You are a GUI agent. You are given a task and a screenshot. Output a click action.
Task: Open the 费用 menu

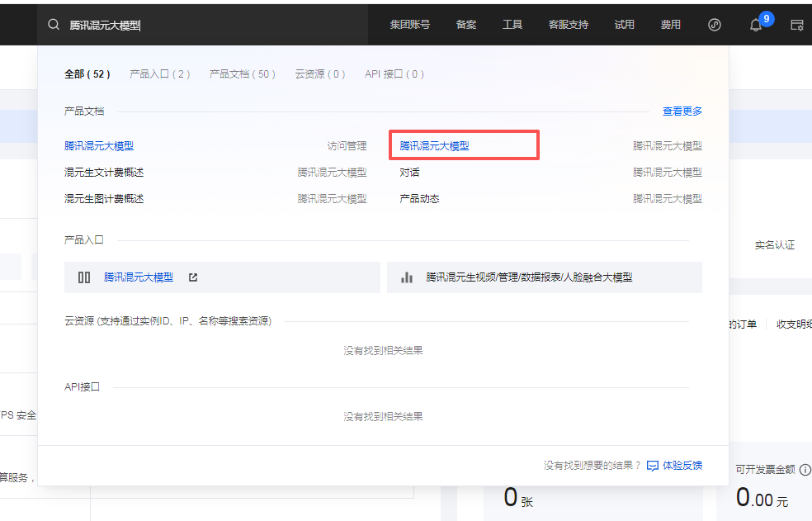pyautogui.click(x=670, y=25)
